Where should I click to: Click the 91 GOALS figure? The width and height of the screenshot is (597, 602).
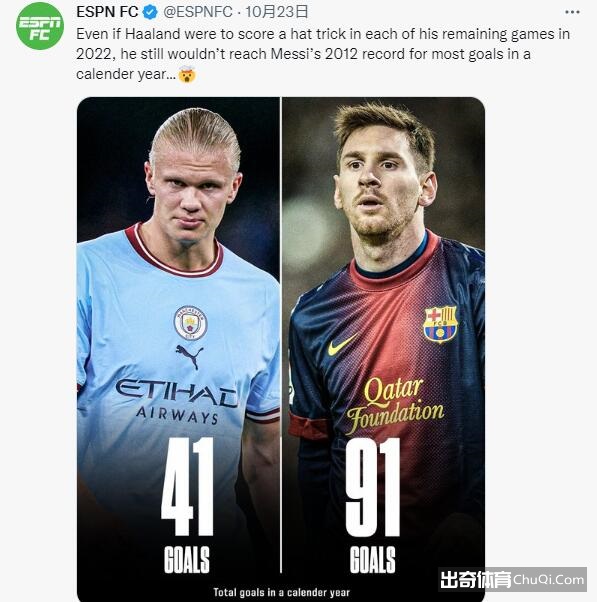click(372, 505)
